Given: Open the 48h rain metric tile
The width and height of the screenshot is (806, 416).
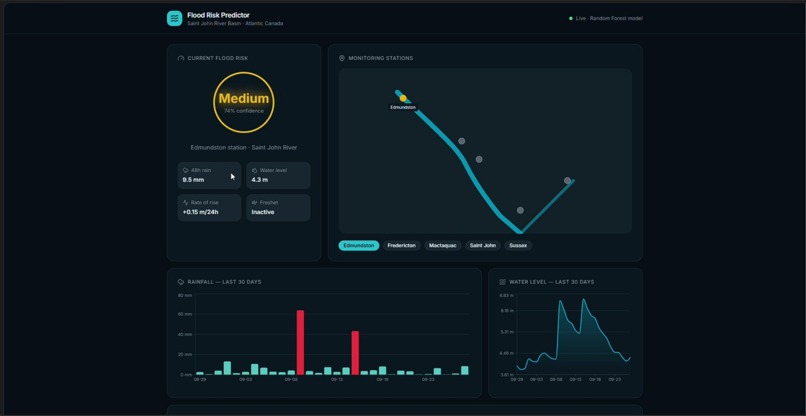Looking at the screenshot, I should tap(209, 175).
